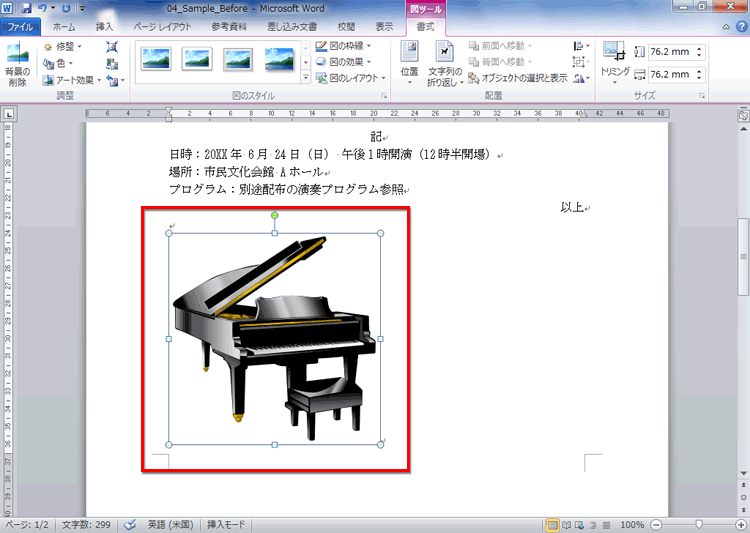
Task: Click the picture height field 76.2 mm
Action: pos(676,51)
